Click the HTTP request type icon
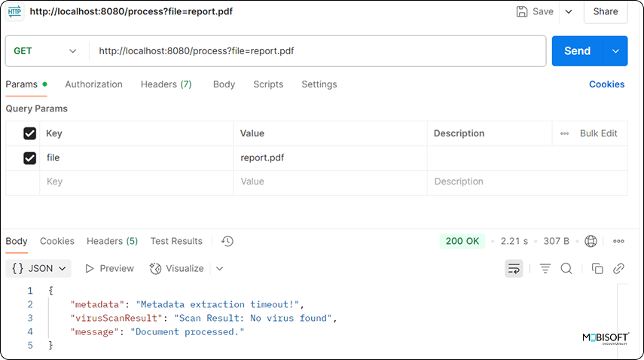644x360 pixels. point(14,11)
